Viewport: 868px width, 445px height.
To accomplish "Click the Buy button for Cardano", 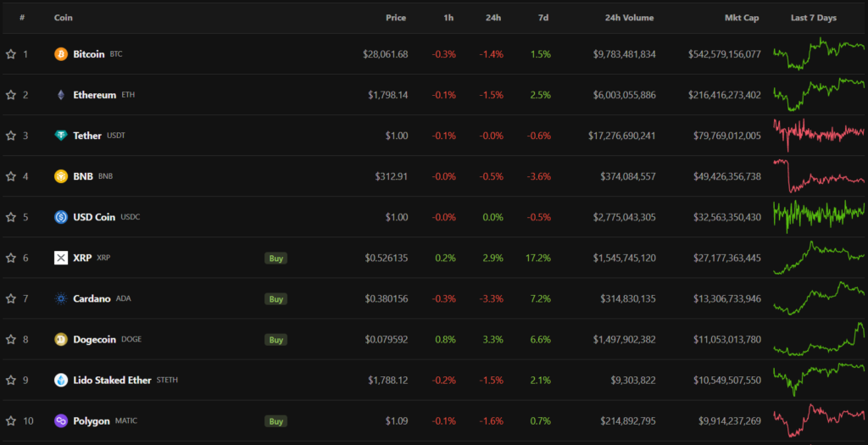I will coord(275,299).
